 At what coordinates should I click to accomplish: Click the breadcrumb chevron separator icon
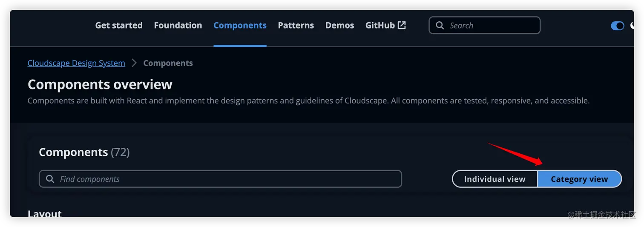(x=134, y=63)
